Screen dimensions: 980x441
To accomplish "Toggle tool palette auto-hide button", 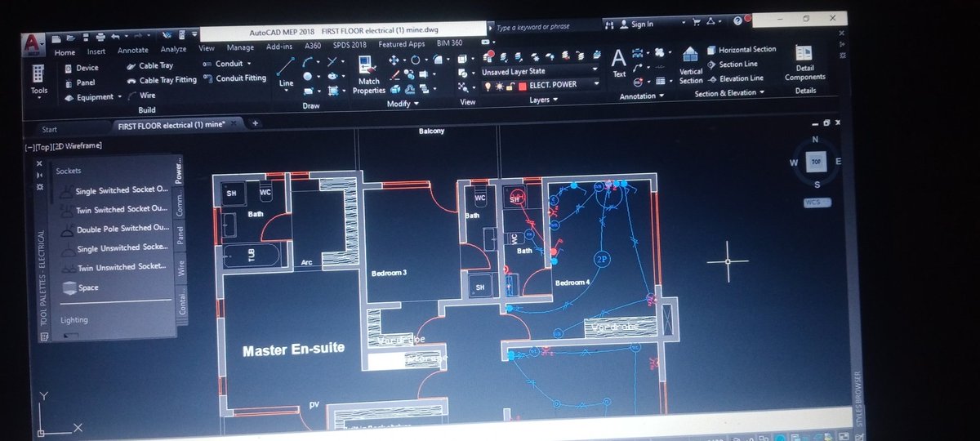I will coord(40,175).
